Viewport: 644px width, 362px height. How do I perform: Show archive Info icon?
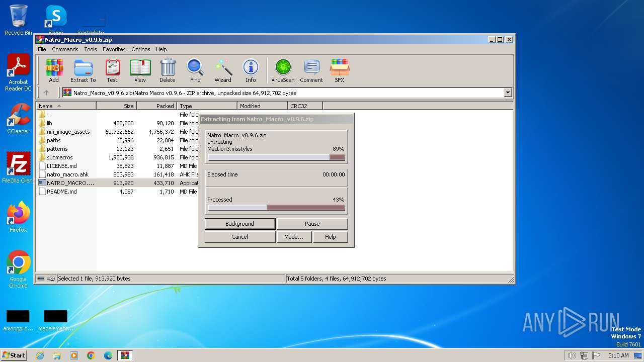251,70
